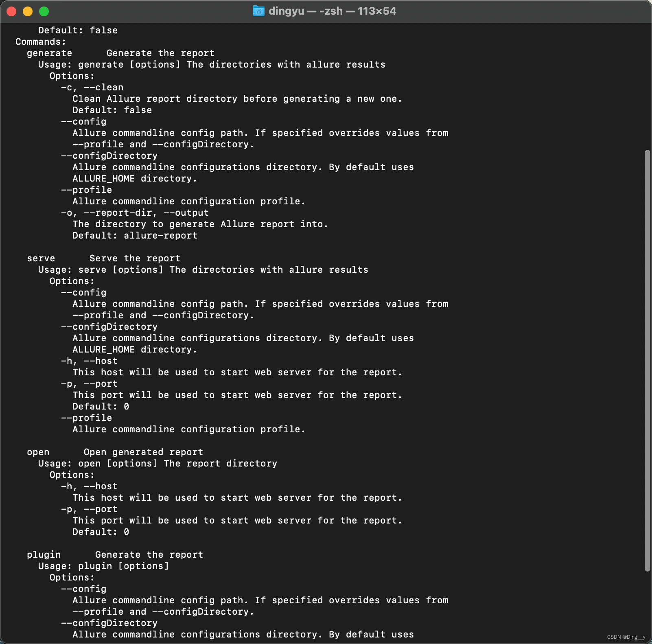Close the terminal window with red button
The width and height of the screenshot is (652, 644).
coord(11,11)
